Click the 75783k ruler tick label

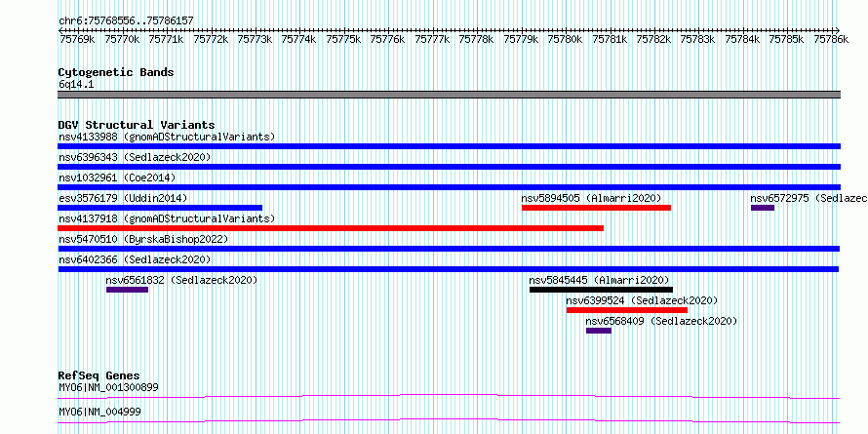tap(698, 39)
